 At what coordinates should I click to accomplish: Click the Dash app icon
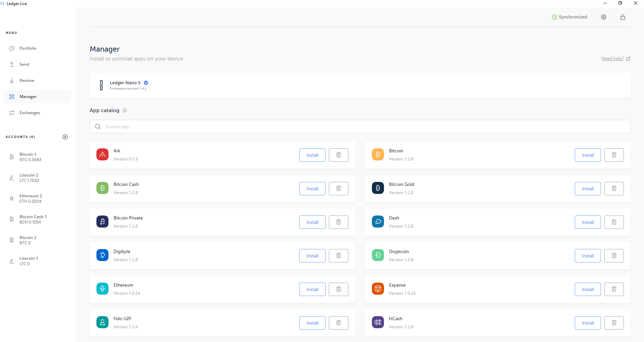(378, 222)
